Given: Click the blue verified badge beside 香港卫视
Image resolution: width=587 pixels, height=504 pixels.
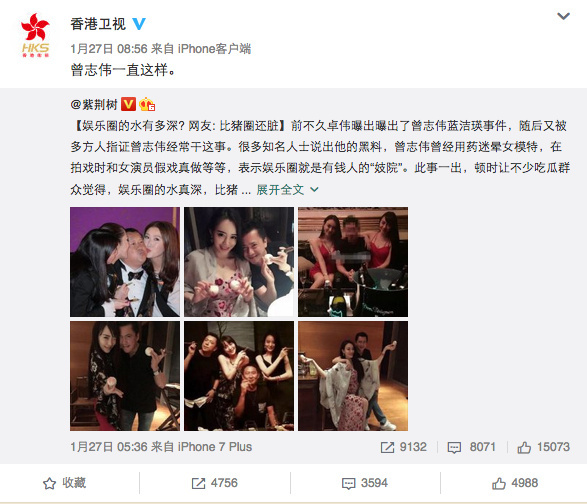Looking at the screenshot, I should (139, 24).
